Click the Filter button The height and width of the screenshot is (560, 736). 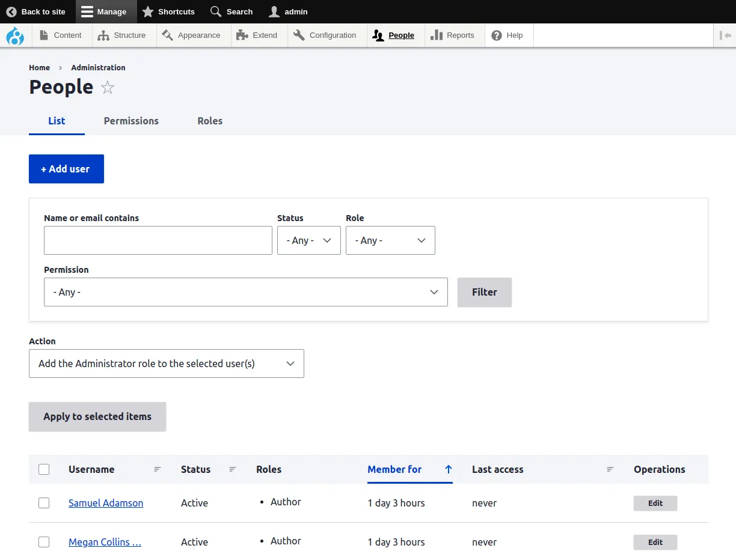click(x=485, y=292)
